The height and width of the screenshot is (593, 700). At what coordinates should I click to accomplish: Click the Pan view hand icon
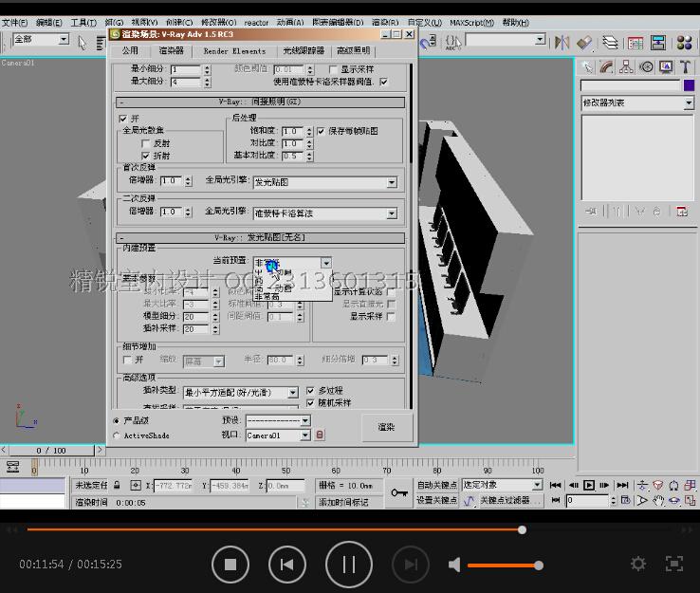coord(658,501)
